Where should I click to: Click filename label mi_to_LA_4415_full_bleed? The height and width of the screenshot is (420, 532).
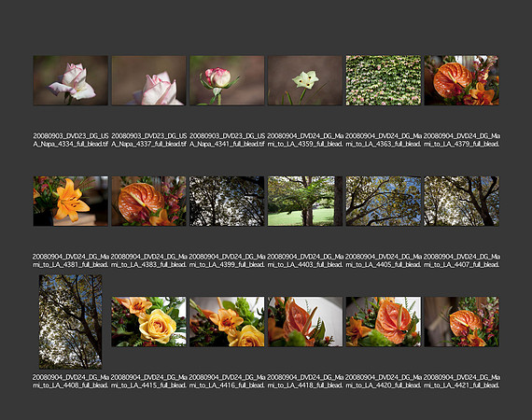click(149, 385)
